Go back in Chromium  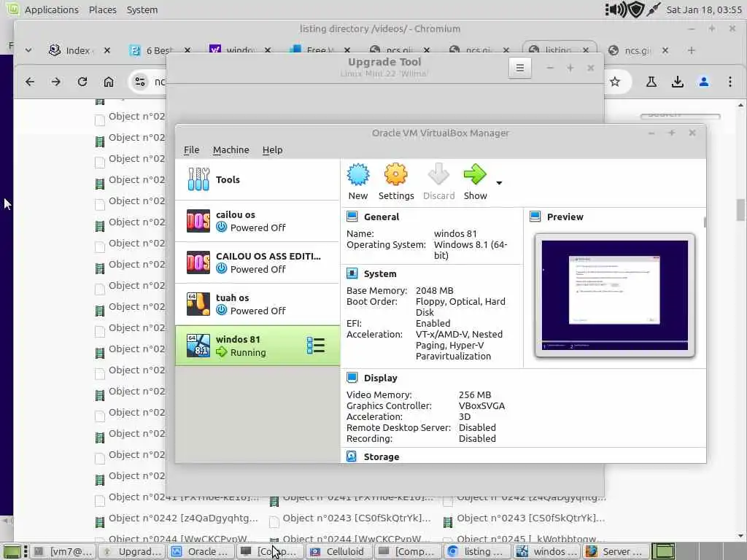pos(30,82)
